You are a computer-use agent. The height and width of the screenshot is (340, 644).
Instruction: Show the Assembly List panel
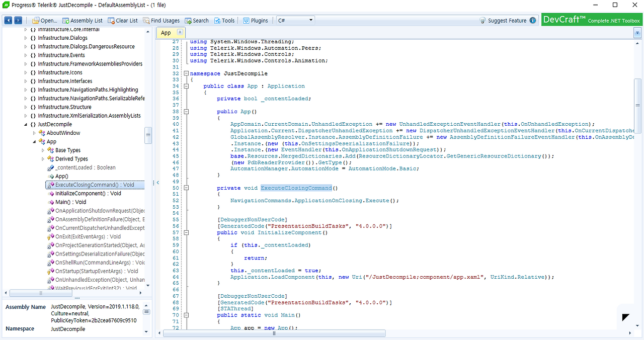(x=83, y=21)
